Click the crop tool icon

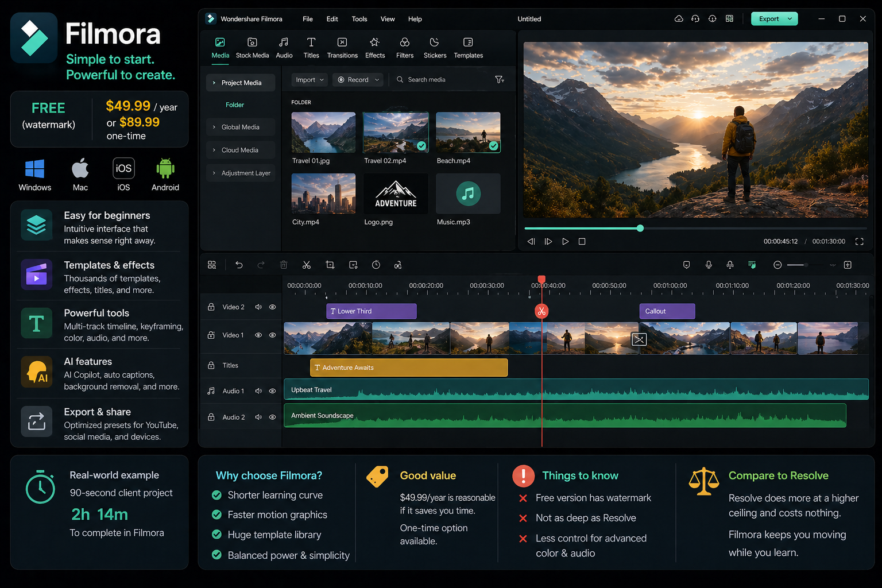(330, 265)
